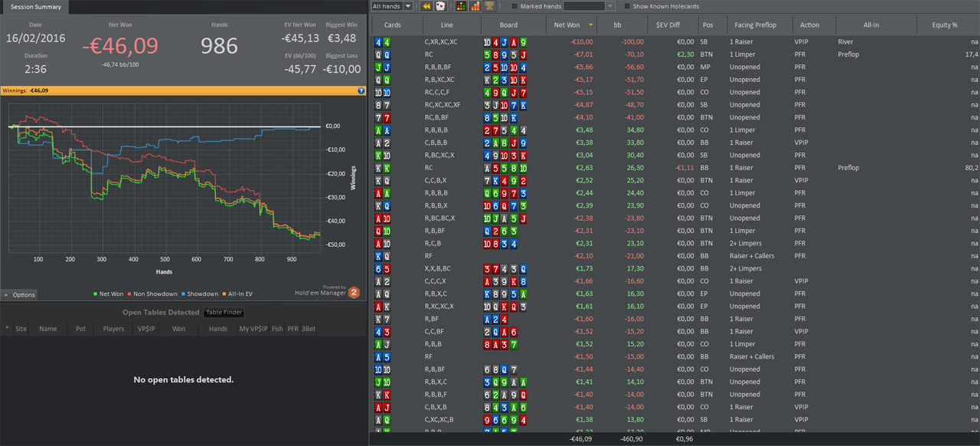Click the Biggest Loss -€10,00 value
Screen dimensions: 980x446
341,69
